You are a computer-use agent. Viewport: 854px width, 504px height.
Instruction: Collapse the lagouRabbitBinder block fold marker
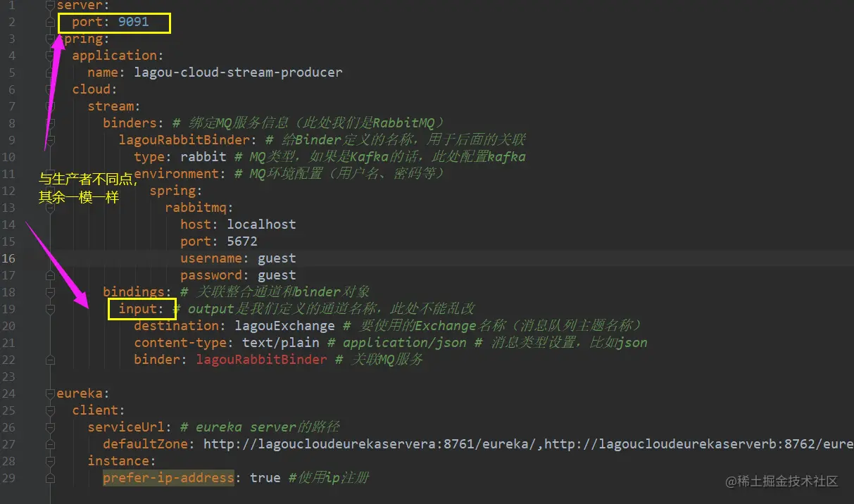[49, 140]
